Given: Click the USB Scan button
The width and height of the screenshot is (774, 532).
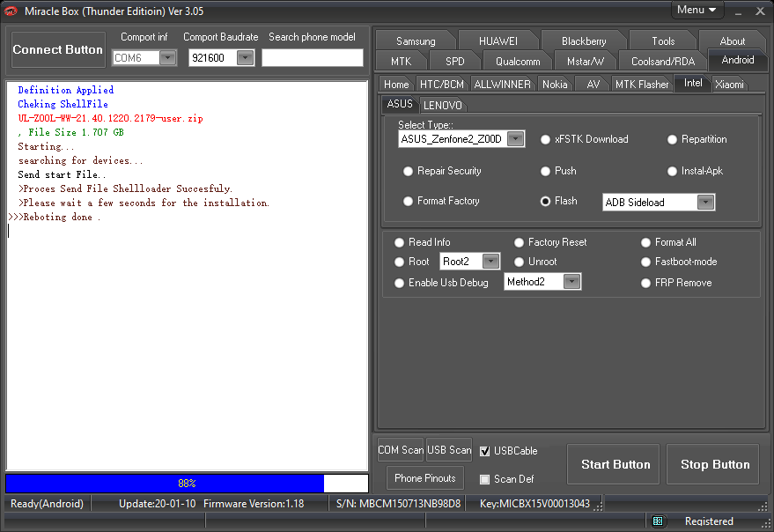Looking at the screenshot, I should [x=449, y=450].
